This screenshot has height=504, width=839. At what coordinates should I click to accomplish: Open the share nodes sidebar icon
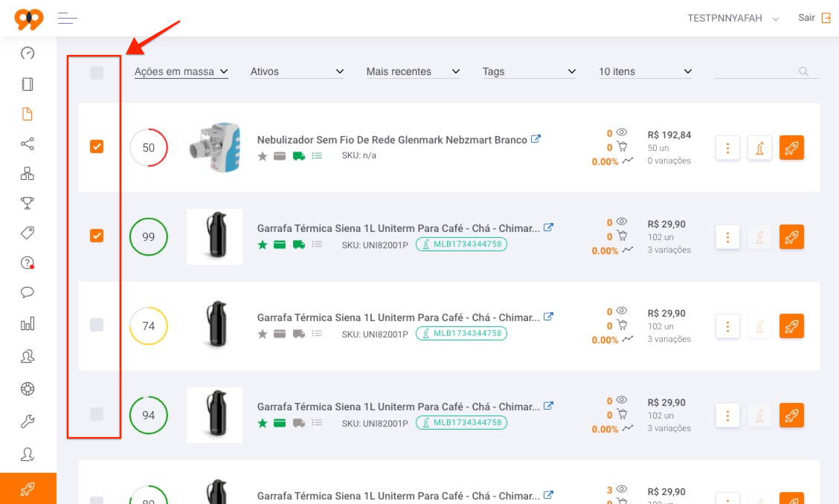[x=28, y=143]
